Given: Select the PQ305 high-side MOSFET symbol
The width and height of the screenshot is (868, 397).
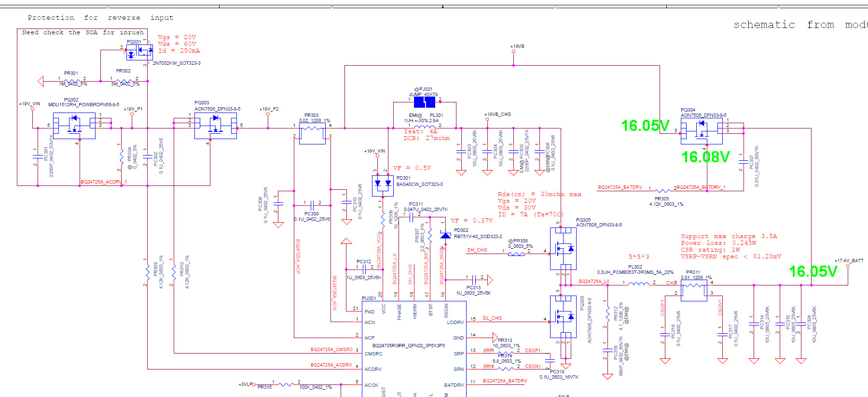Looking at the screenshot, I should pyautogui.click(x=563, y=249).
